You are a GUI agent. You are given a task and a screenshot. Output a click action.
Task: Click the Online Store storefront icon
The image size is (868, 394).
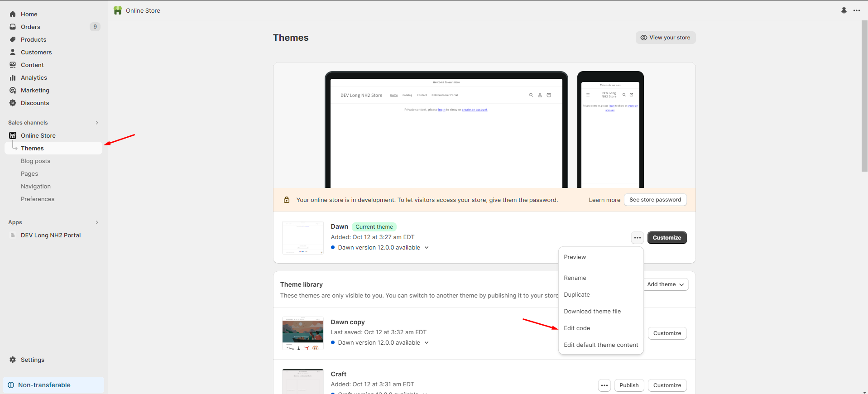pyautogui.click(x=13, y=135)
